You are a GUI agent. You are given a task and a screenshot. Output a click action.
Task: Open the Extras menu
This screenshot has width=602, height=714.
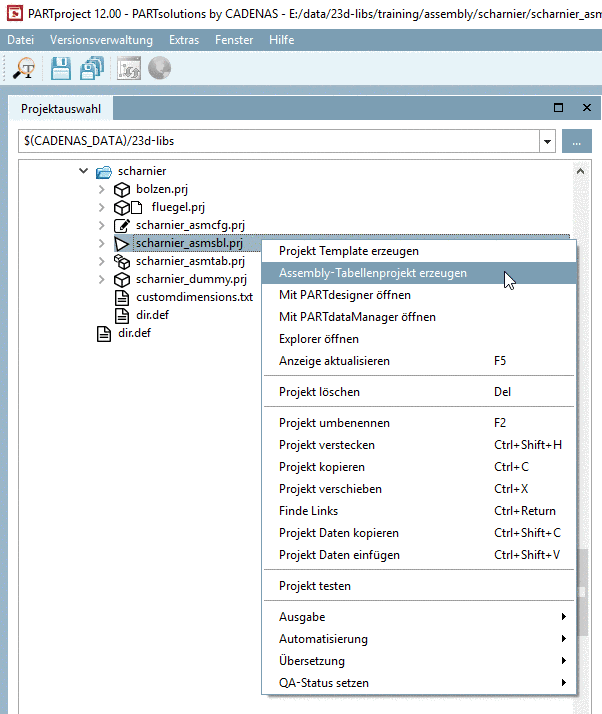point(184,40)
